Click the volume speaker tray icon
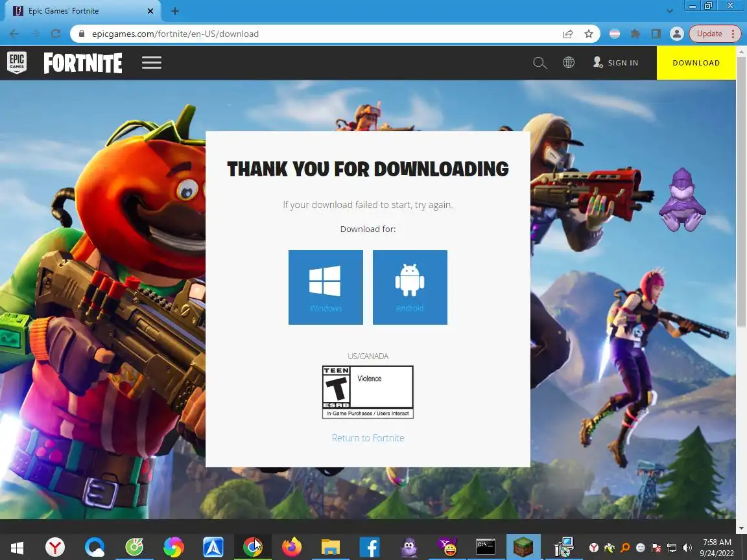The height and width of the screenshot is (560, 747). coord(687,548)
